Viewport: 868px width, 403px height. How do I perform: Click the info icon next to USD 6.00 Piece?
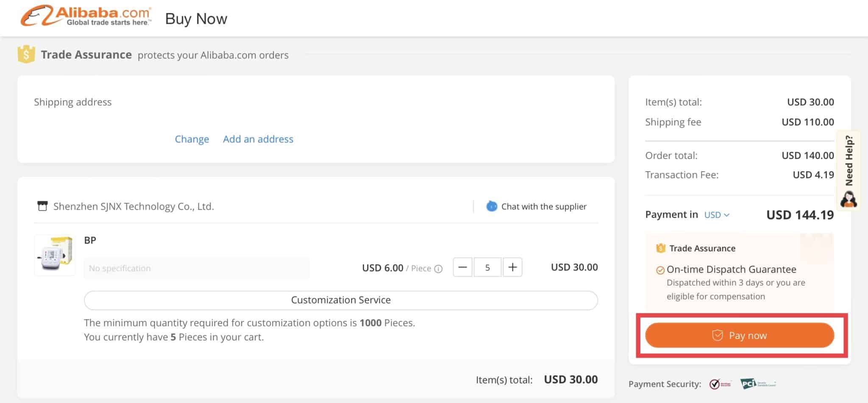(x=439, y=268)
